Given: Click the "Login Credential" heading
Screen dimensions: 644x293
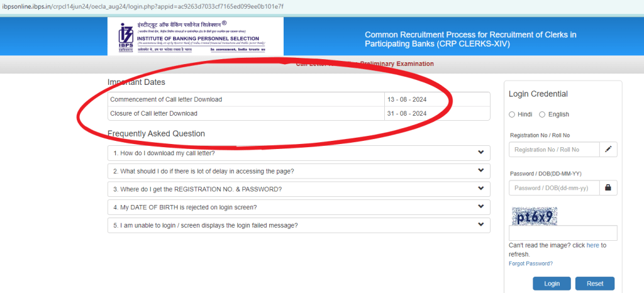Looking at the screenshot, I should pos(538,94).
